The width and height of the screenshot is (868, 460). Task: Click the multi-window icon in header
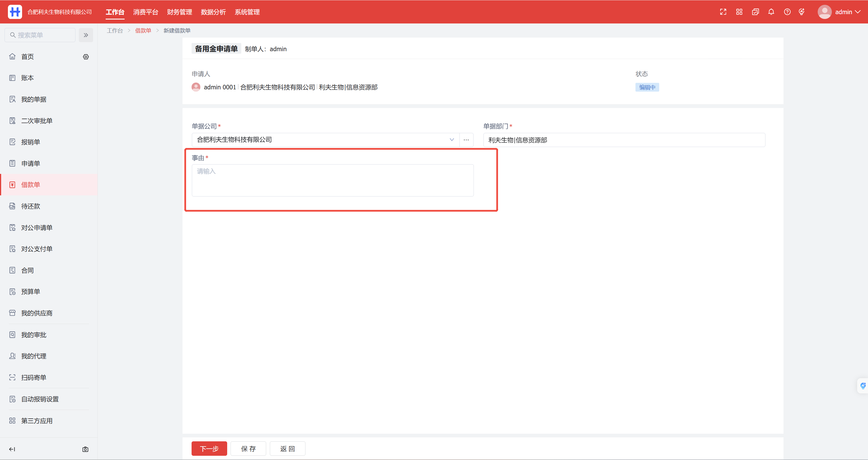pyautogui.click(x=755, y=12)
